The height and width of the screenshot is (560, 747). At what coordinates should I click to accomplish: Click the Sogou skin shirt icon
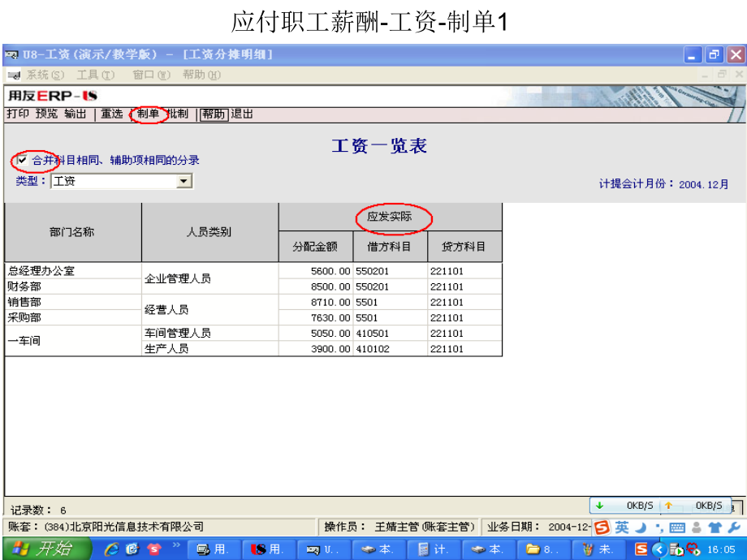point(715,528)
